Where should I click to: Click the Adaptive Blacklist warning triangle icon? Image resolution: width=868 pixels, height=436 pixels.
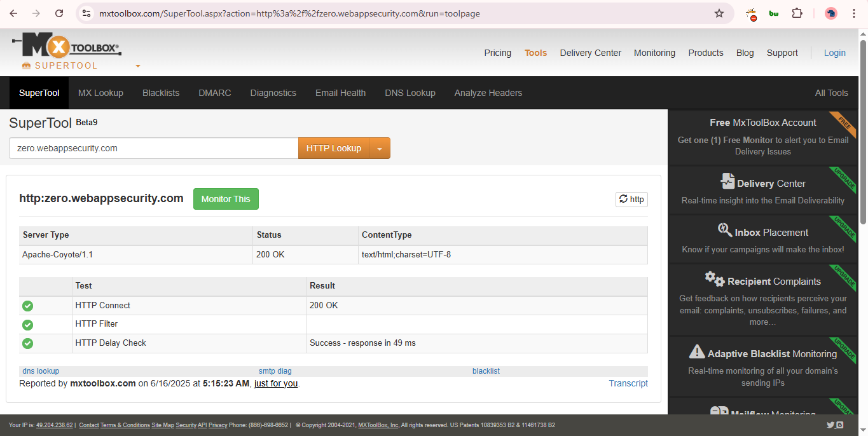click(x=697, y=351)
